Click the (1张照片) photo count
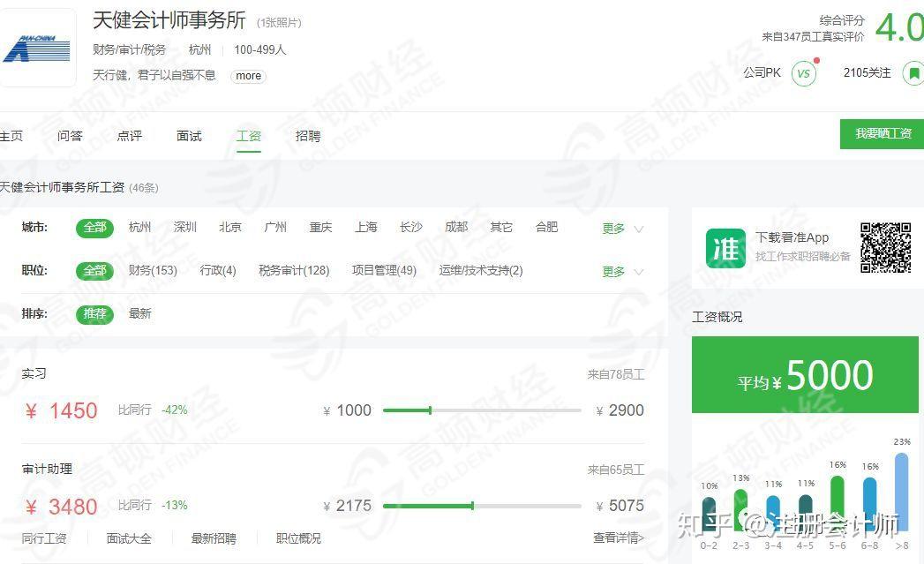This screenshot has width=924, height=564. pyautogui.click(x=280, y=23)
